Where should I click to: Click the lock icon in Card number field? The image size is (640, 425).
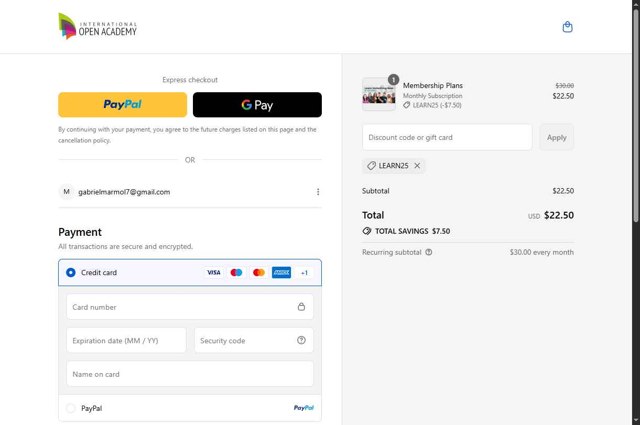point(301,307)
